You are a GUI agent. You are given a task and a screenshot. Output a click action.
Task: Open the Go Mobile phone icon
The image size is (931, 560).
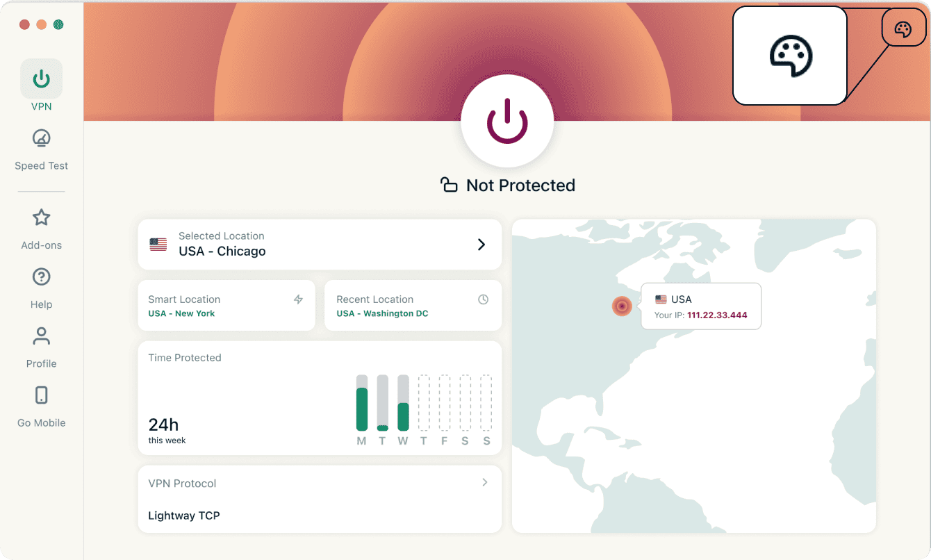tap(42, 395)
